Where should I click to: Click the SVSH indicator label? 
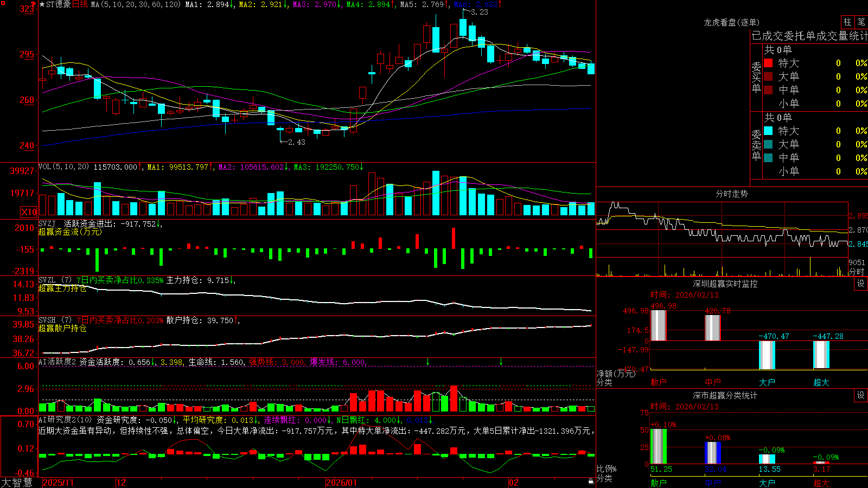(47, 320)
